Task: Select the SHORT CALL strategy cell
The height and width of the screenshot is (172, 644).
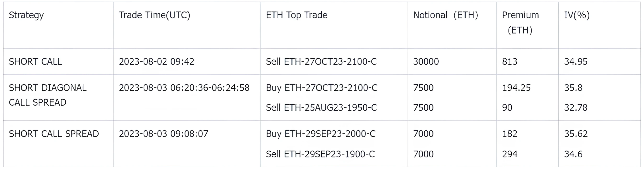Action: pyautogui.click(x=35, y=62)
